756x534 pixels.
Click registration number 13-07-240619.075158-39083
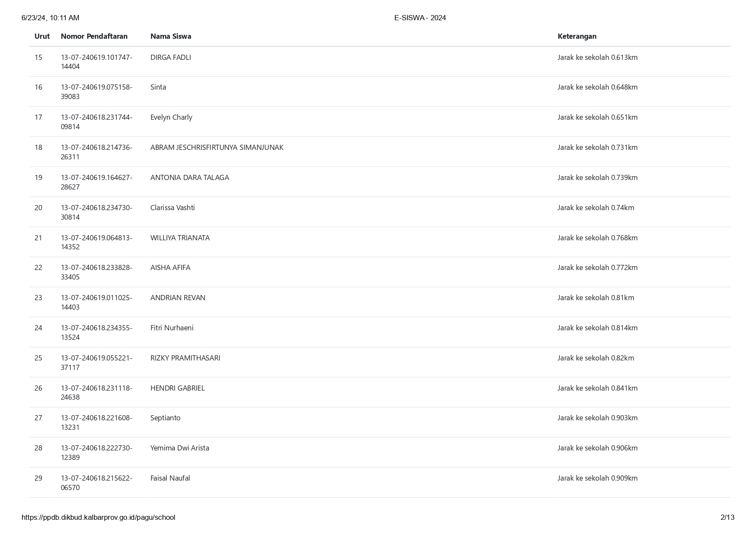pyautogui.click(x=97, y=92)
